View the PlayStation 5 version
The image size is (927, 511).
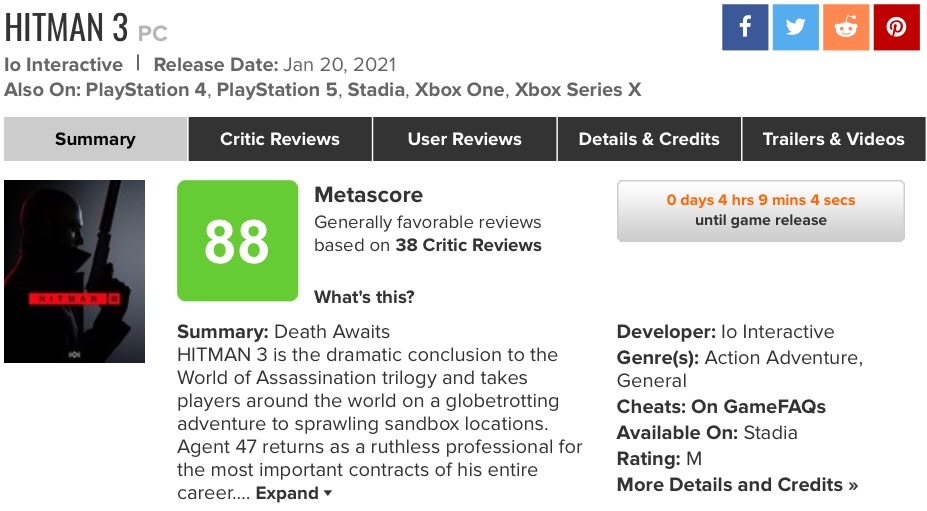pos(277,90)
